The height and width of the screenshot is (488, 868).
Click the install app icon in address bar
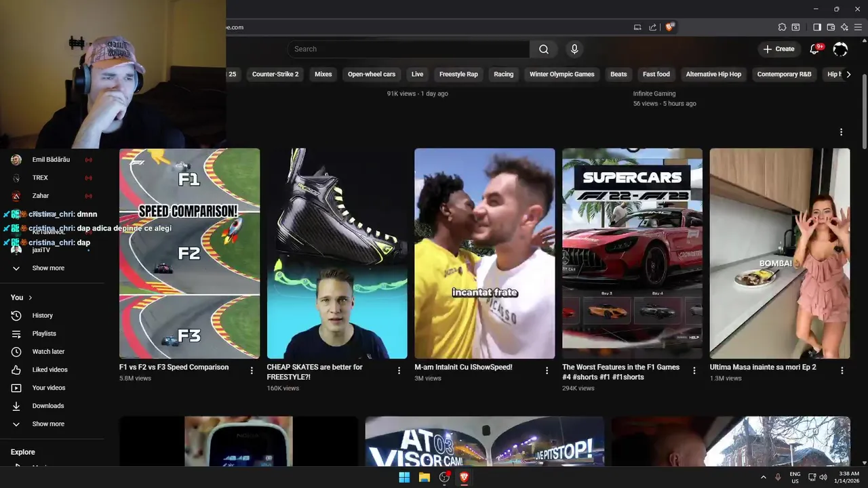[637, 27]
